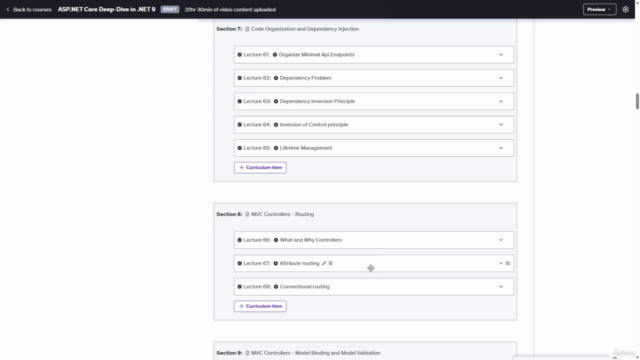Click Lecture 64 status check icon

[240, 124]
